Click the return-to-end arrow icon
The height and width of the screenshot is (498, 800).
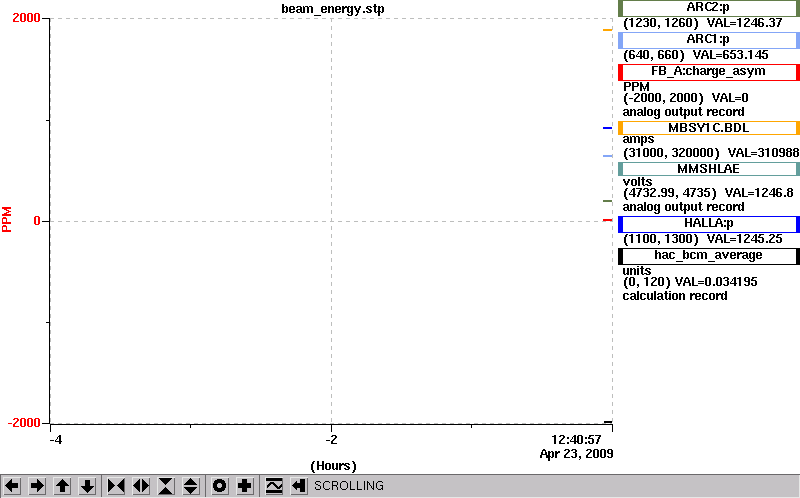pyautogui.click(x=298, y=486)
